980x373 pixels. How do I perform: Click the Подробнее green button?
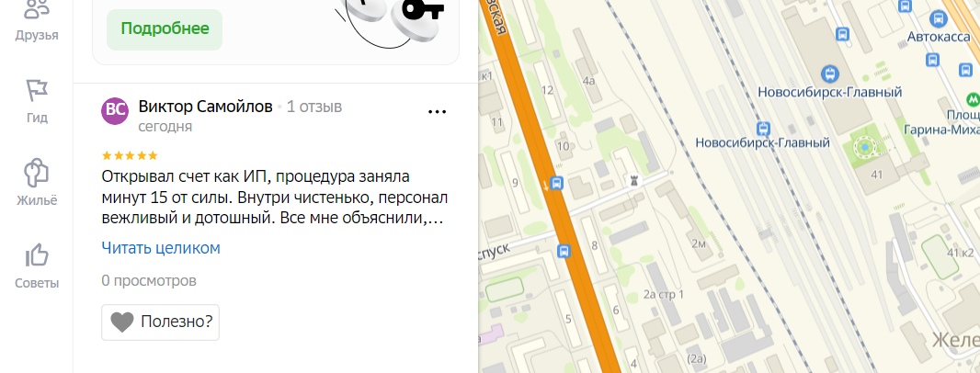pos(165,29)
